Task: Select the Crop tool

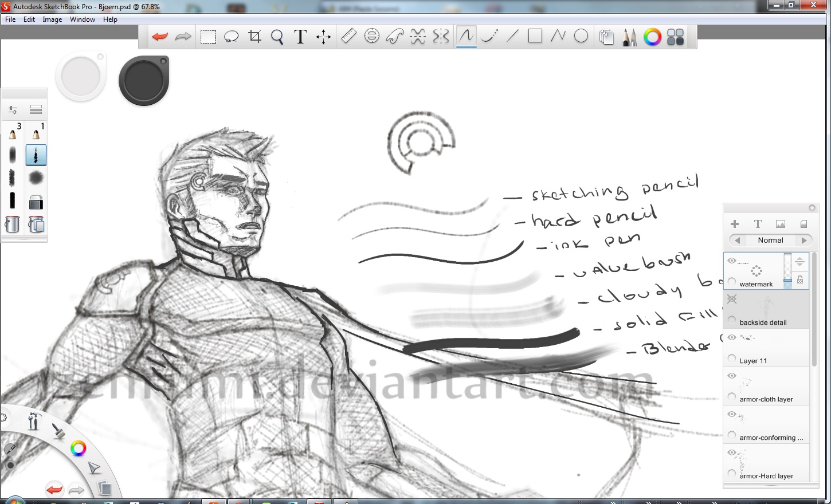Action: pos(255,36)
